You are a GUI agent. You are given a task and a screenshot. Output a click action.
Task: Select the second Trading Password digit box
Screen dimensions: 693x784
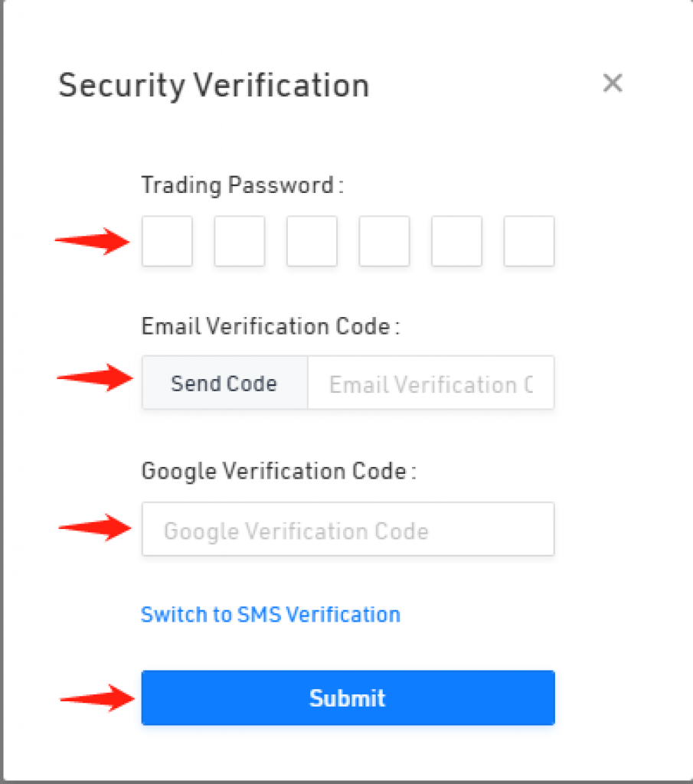240,241
